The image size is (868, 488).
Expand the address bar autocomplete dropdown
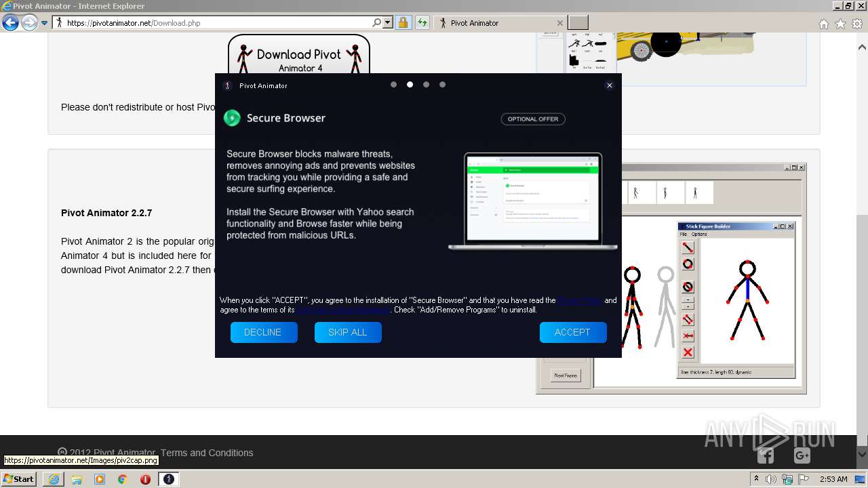(388, 23)
